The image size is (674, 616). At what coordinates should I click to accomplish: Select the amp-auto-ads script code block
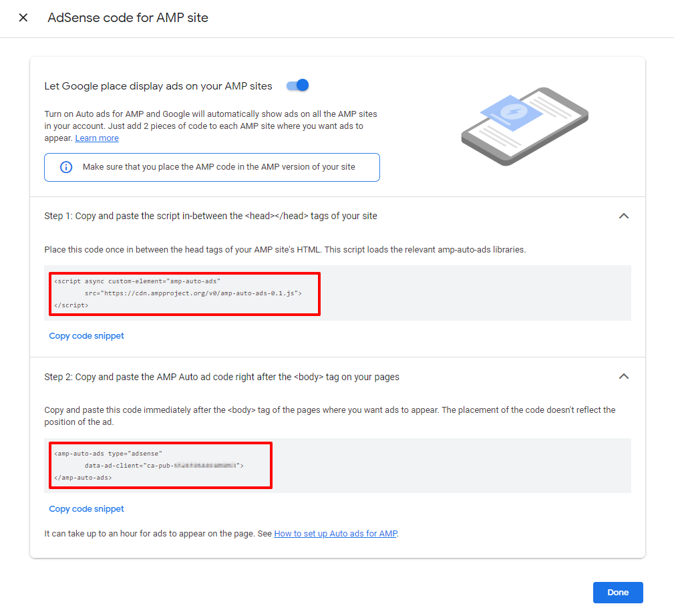pyautogui.click(x=185, y=293)
